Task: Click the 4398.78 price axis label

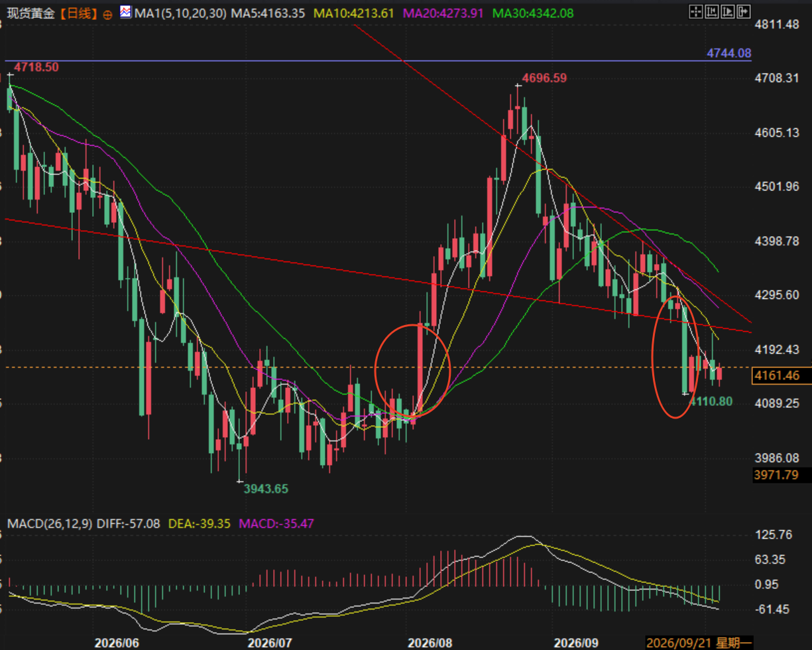Action: (x=776, y=241)
